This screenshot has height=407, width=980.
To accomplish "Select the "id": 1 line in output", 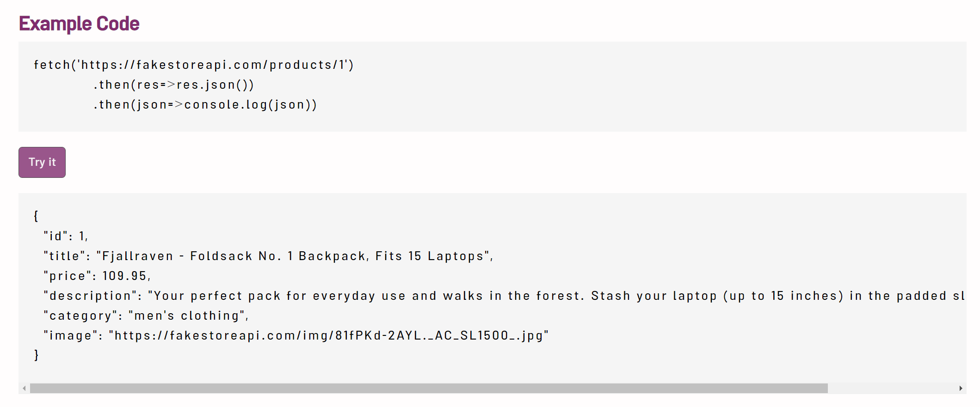I will click(66, 236).
